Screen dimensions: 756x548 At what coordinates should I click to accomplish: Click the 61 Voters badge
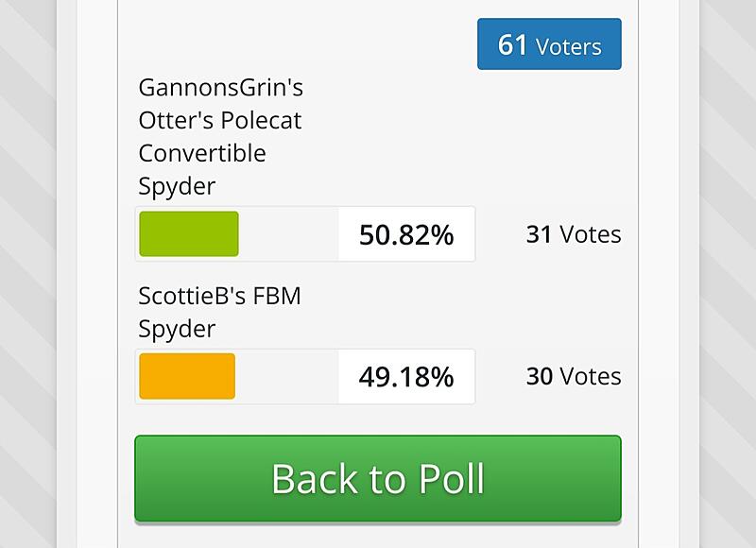tap(549, 43)
